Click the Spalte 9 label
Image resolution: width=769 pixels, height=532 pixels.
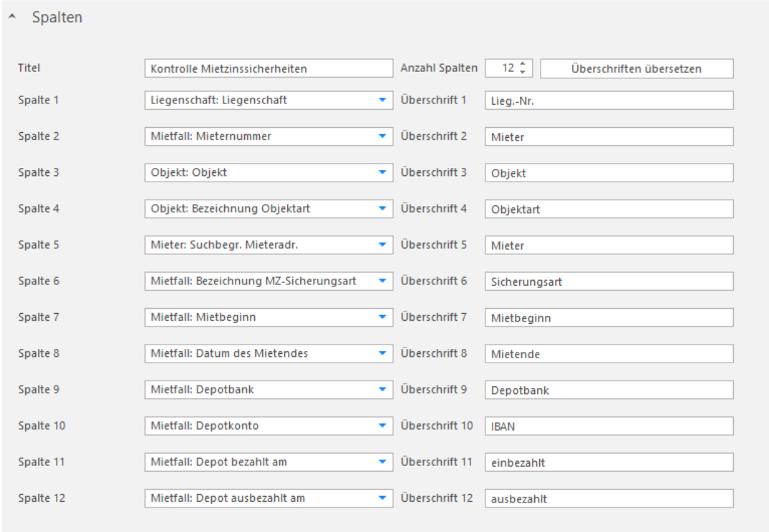[39, 390]
